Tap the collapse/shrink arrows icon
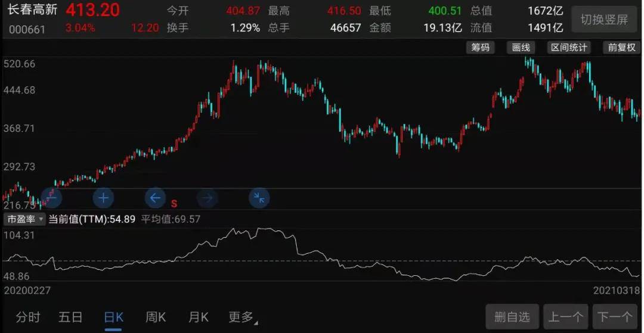The image size is (644, 333). [x=259, y=198]
